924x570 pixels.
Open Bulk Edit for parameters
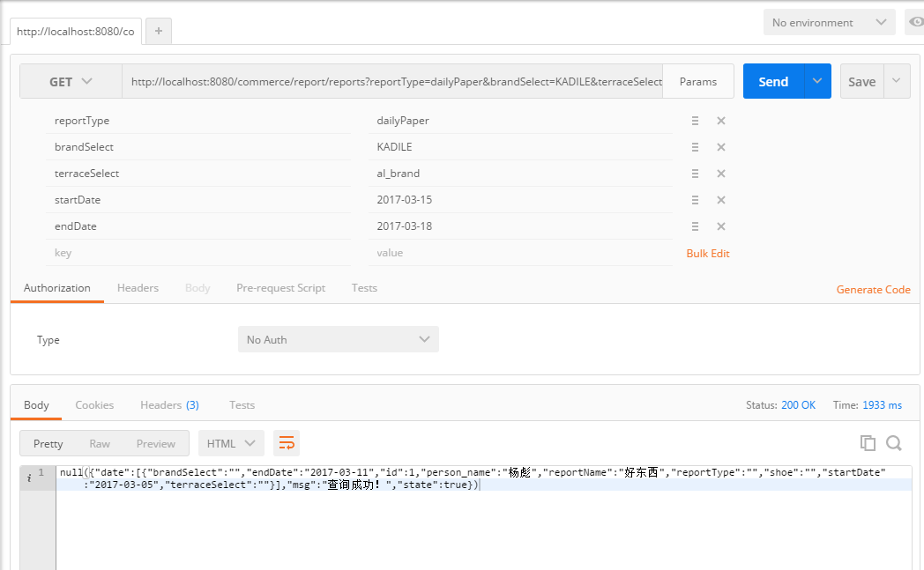[x=708, y=253]
